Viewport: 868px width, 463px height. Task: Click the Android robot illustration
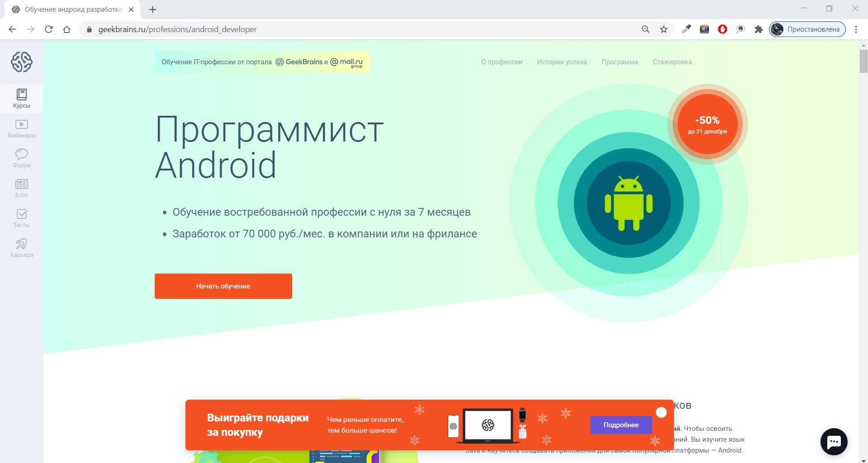629,203
